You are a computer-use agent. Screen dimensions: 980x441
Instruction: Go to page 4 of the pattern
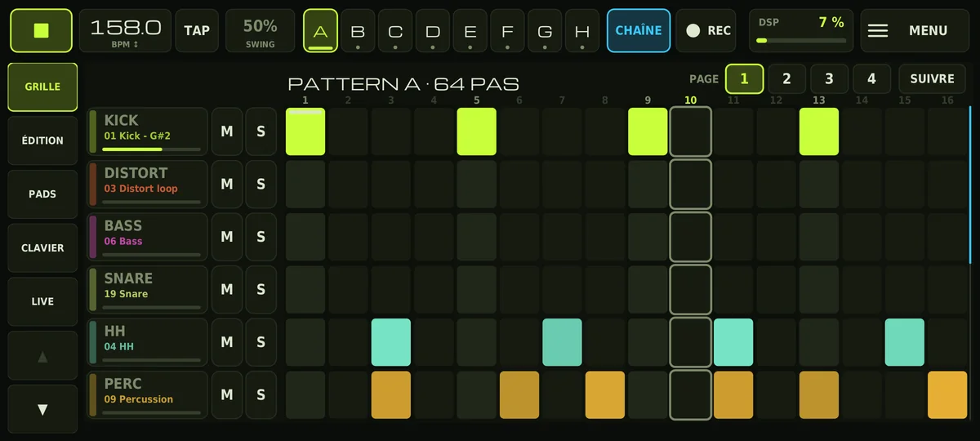point(871,78)
